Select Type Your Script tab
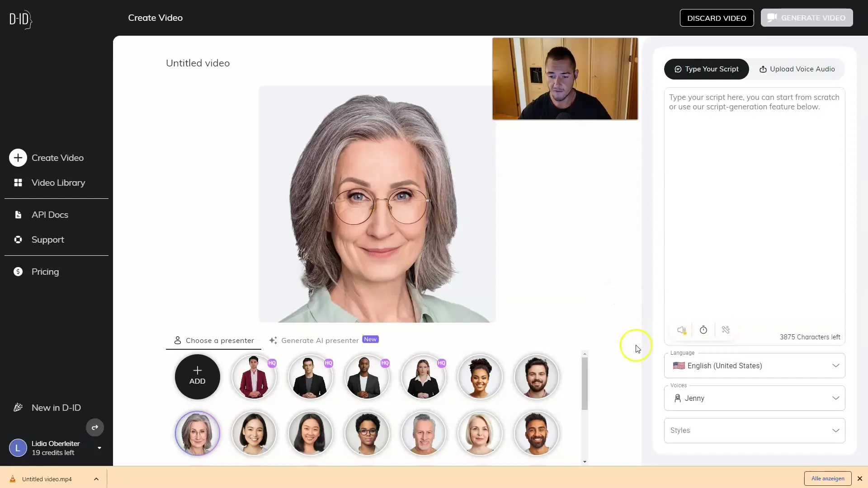The height and width of the screenshot is (488, 868). pyautogui.click(x=706, y=69)
